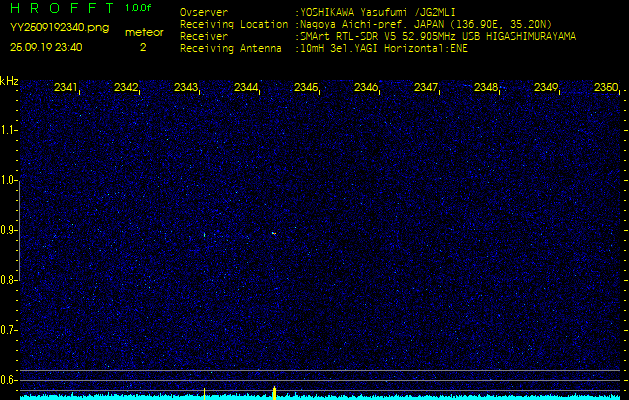629x400 pixels.
Task: Click the 2350 time marker
Action: 605,88
